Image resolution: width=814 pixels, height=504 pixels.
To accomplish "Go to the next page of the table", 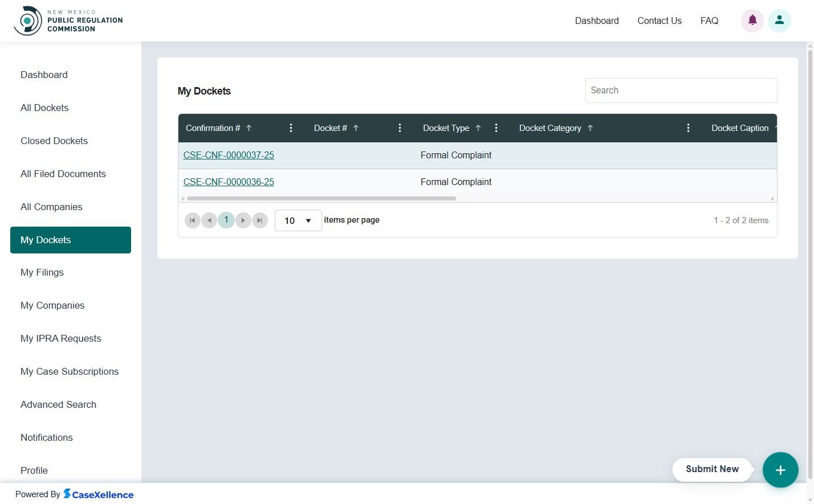I will click(x=243, y=220).
